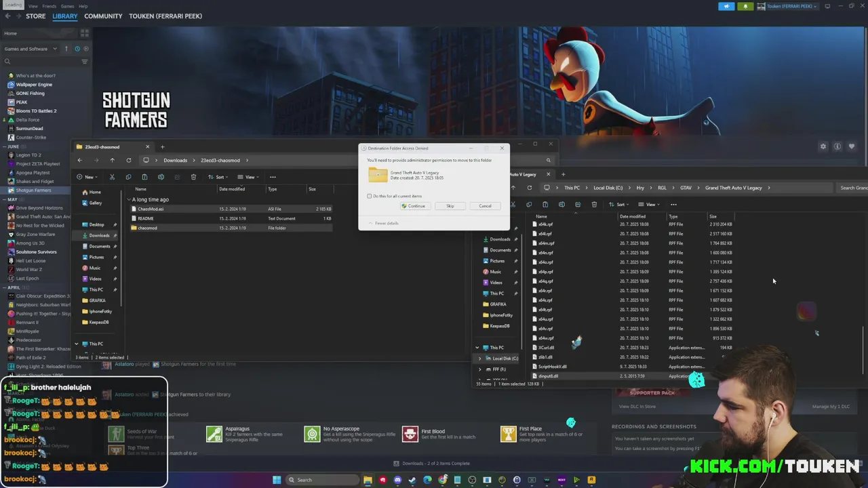The height and width of the screenshot is (488, 868).
Task: Click Cut icon in chaosmod Explorer toolbar
Action: coord(112,177)
